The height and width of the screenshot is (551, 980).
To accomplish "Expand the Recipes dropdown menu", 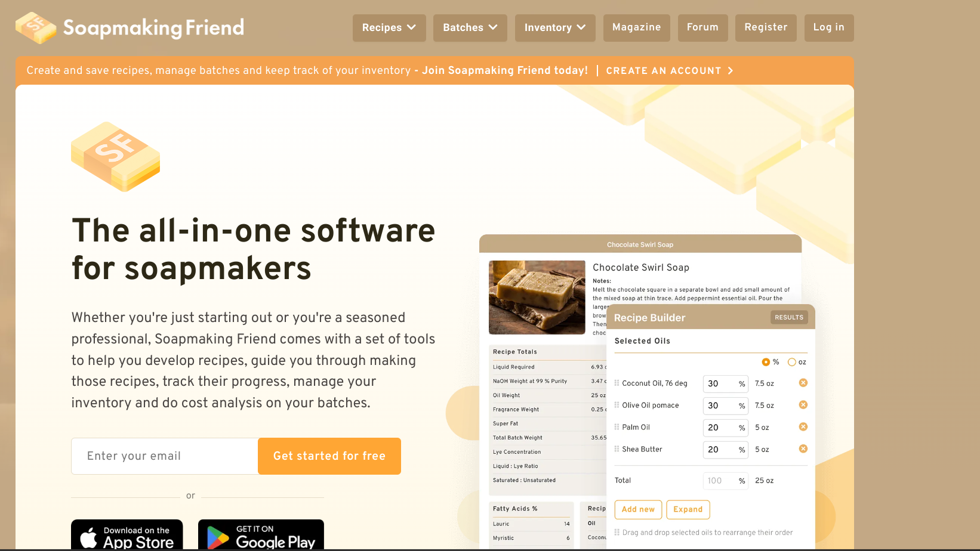I will (389, 28).
